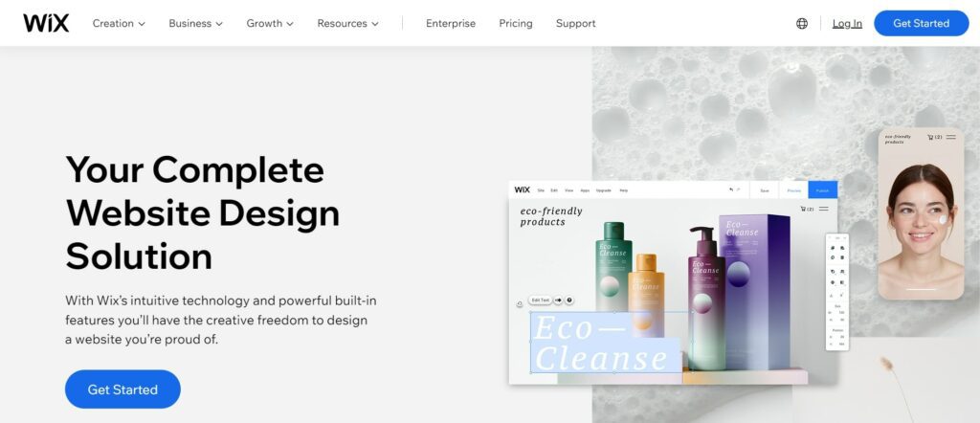The width and height of the screenshot is (980, 423).
Task: Expand the Growth dropdown menu
Action: (x=270, y=23)
